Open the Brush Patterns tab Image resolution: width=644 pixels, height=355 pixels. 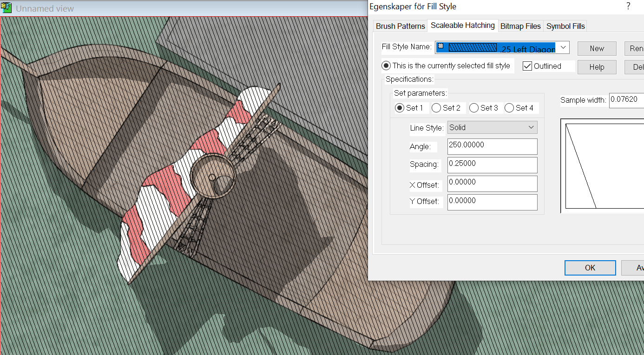pyautogui.click(x=400, y=26)
